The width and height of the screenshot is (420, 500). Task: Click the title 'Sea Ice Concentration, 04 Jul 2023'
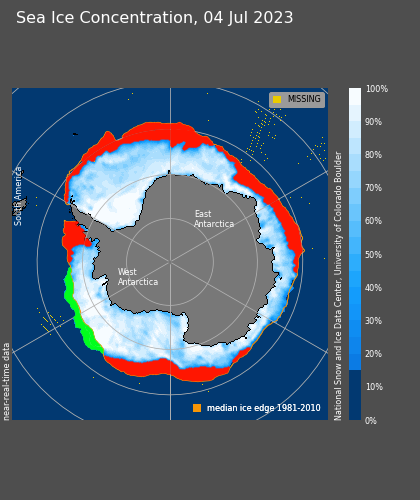click(x=154, y=18)
